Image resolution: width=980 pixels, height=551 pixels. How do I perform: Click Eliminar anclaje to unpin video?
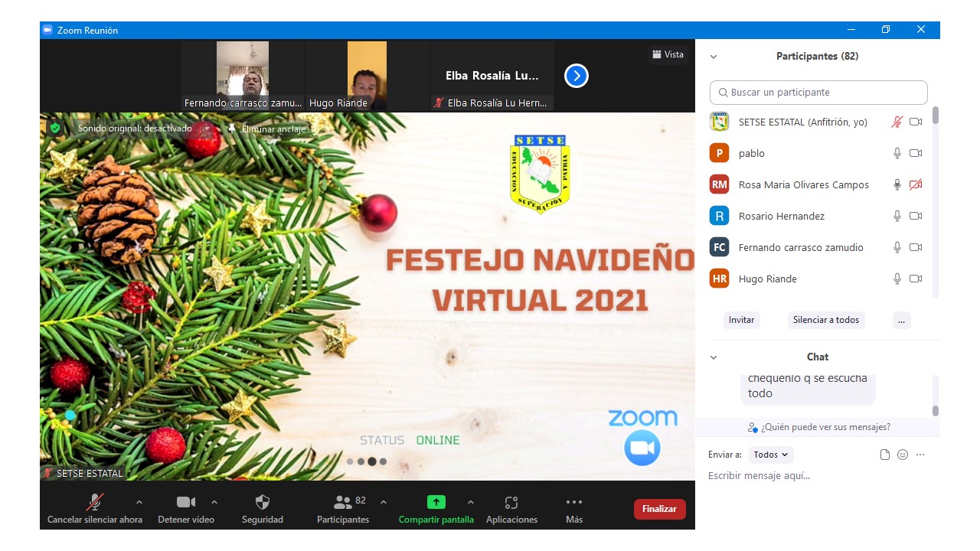[x=267, y=129]
